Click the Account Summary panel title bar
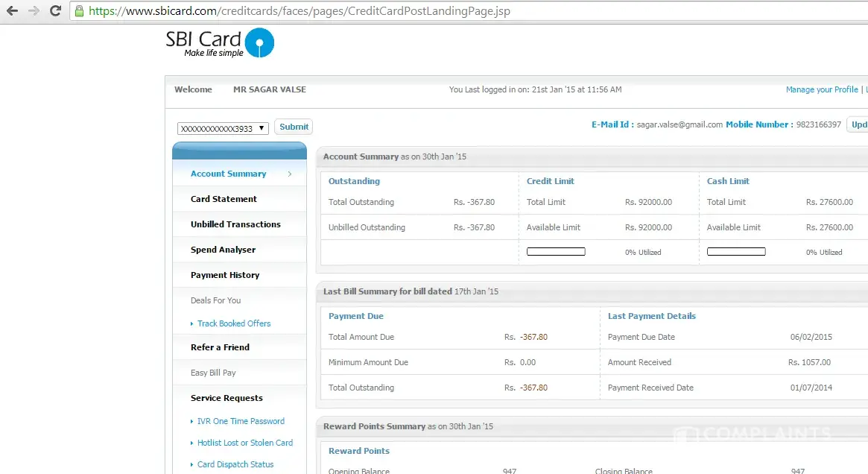The width and height of the screenshot is (868, 474). (592, 157)
